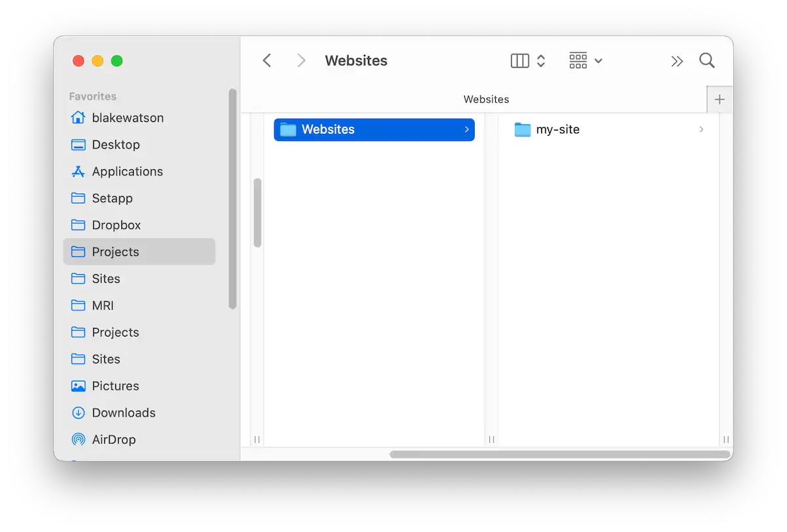787x532 pixels.
Task: Click the Setapp folder icon
Action: (79, 198)
